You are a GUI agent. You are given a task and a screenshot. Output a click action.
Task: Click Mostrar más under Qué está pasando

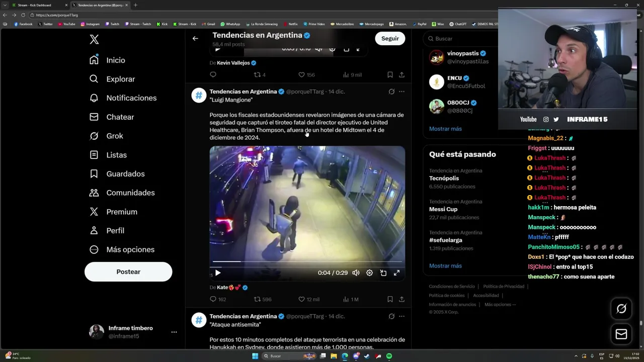(445, 265)
